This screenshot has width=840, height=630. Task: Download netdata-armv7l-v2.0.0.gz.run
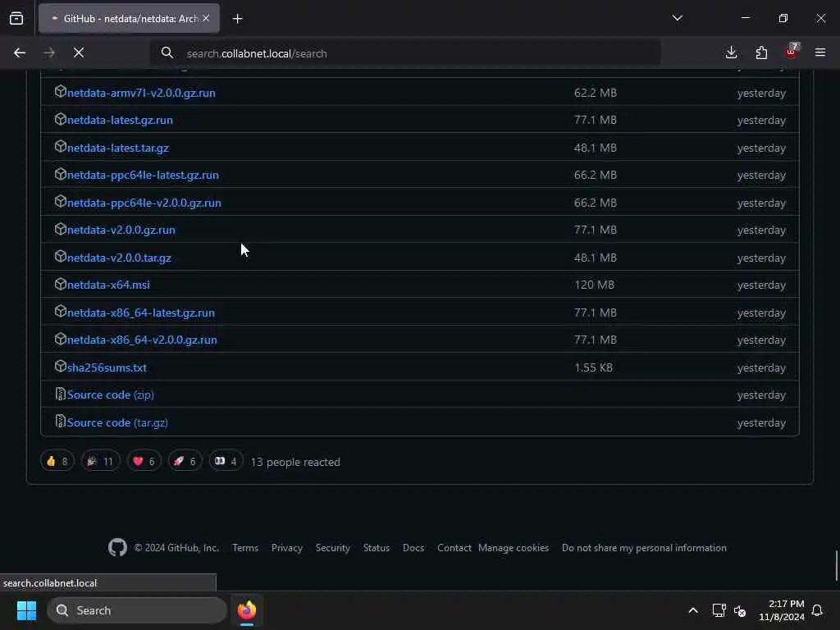141,93
